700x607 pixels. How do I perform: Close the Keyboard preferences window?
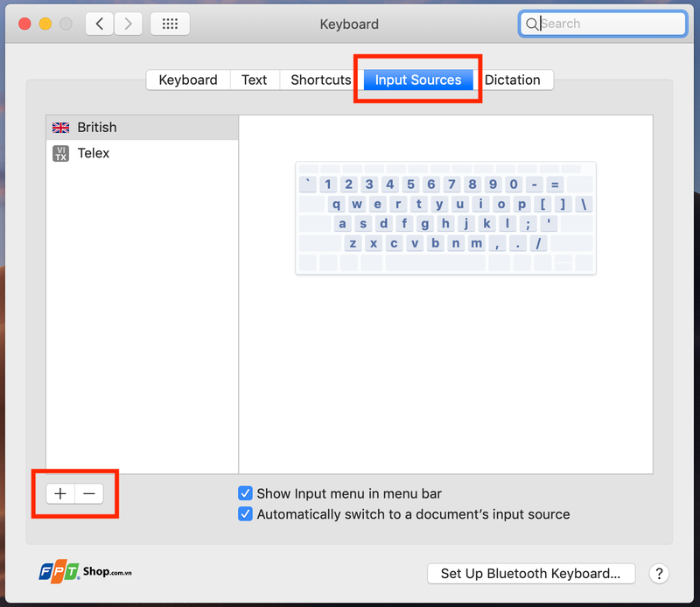coord(24,24)
